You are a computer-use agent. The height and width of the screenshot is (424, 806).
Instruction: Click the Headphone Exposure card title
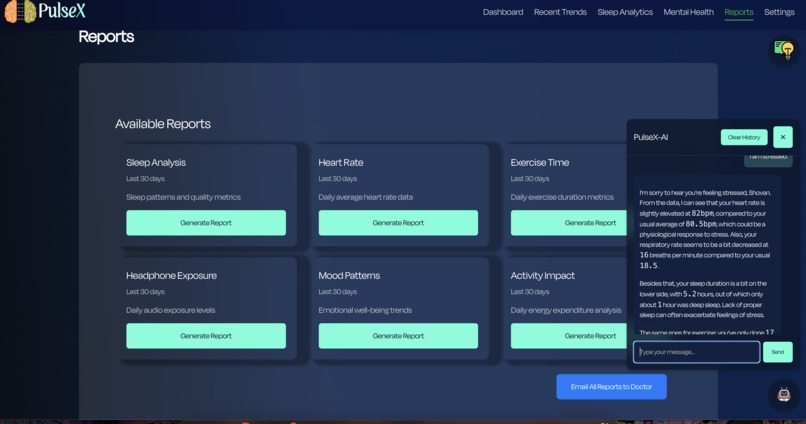coord(171,275)
